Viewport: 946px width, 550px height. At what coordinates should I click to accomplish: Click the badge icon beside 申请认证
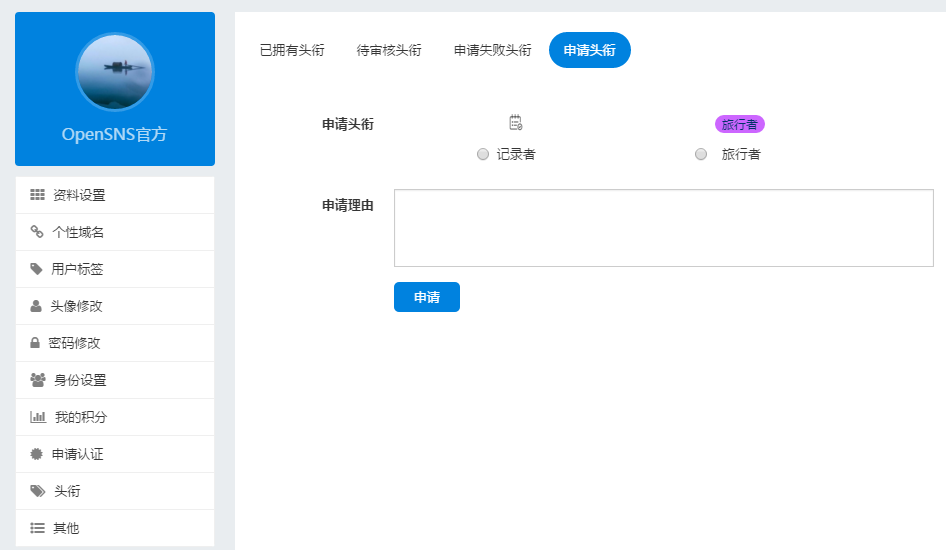(37, 454)
